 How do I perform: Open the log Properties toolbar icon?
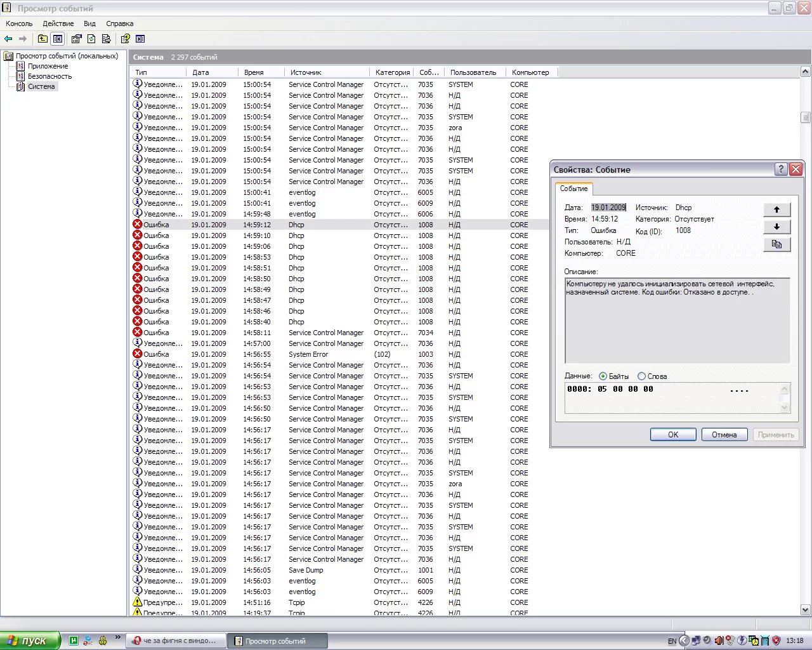[x=76, y=39]
